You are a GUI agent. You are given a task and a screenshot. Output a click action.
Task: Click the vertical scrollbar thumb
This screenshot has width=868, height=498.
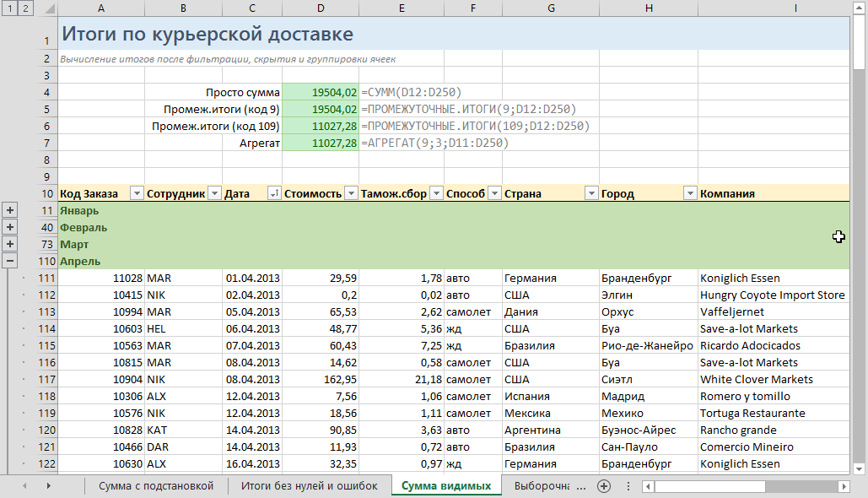tap(859, 43)
